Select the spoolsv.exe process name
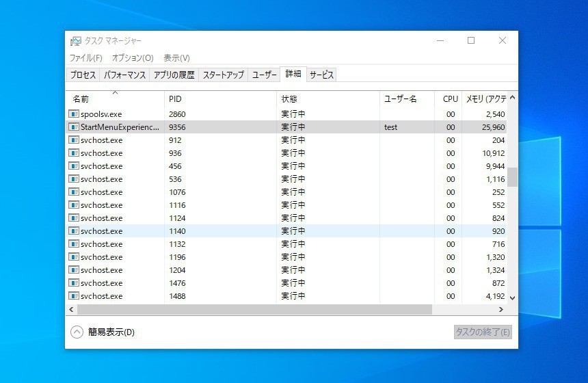The height and width of the screenshot is (383, 588). click(101, 114)
